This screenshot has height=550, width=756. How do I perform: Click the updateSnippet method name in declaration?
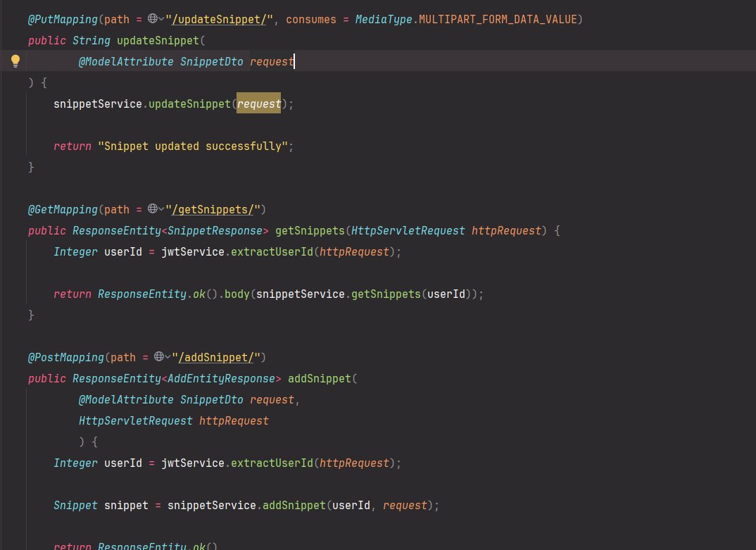click(158, 41)
